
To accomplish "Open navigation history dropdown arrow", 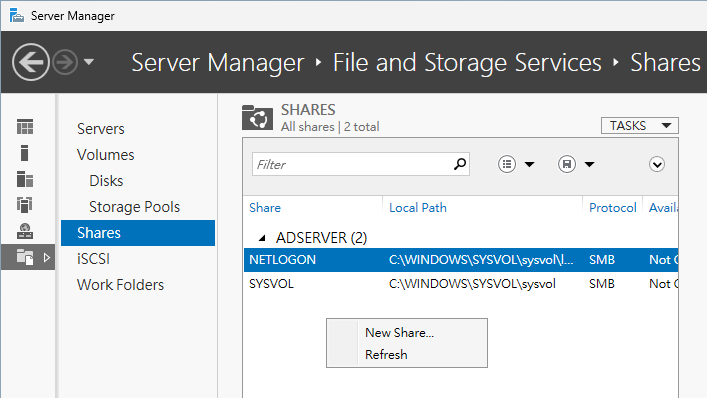I will pyautogui.click(x=89, y=62).
